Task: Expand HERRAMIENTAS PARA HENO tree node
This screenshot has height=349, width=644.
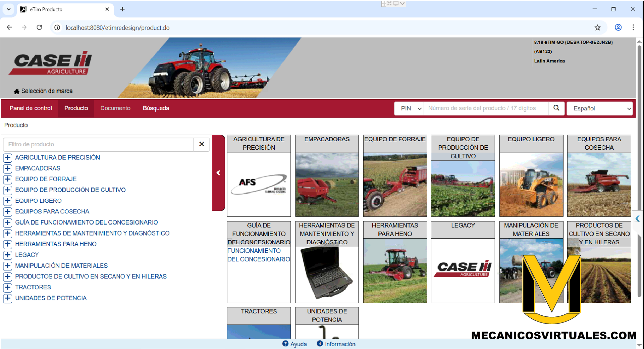Action: [x=8, y=244]
